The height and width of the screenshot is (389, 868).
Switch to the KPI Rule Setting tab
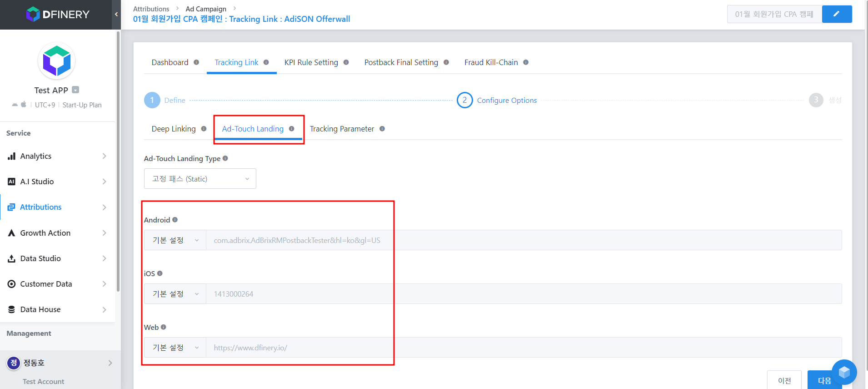pyautogui.click(x=311, y=62)
